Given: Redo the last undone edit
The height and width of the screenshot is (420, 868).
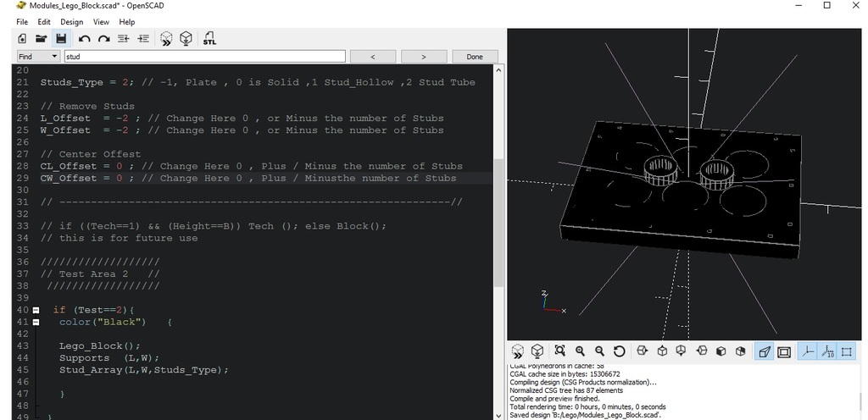Looking at the screenshot, I should pos(103,39).
